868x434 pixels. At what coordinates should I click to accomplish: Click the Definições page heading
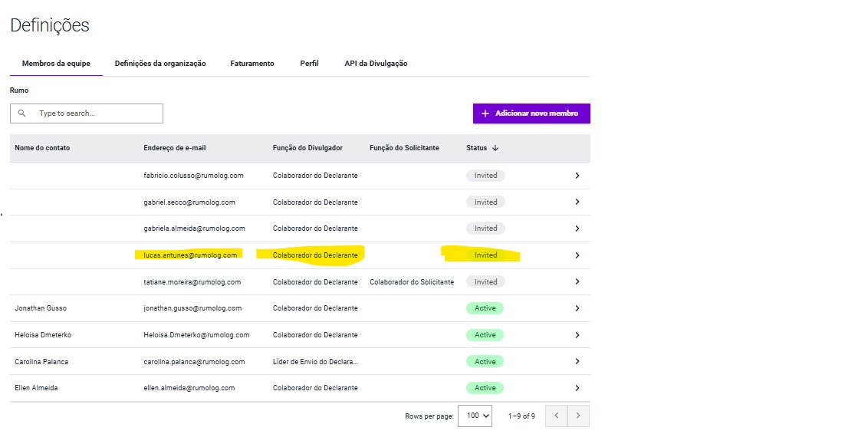(x=50, y=25)
